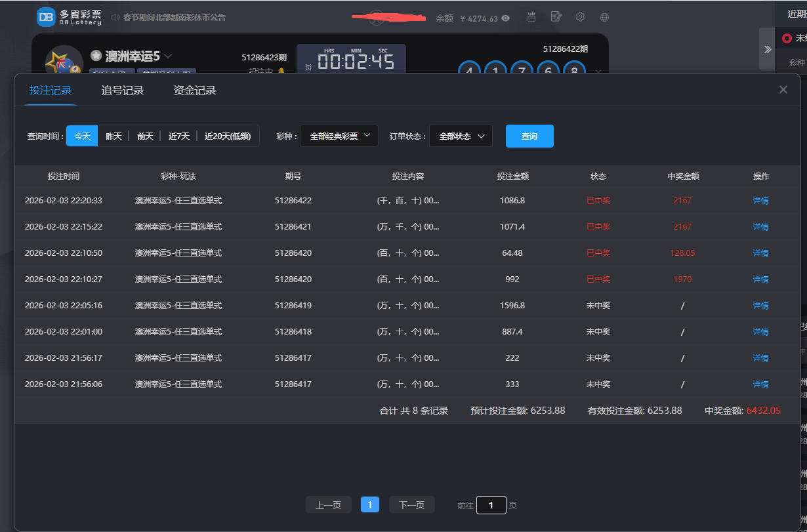Click the blue 查询 button
This screenshot has width=807, height=532.
(529, 136)
